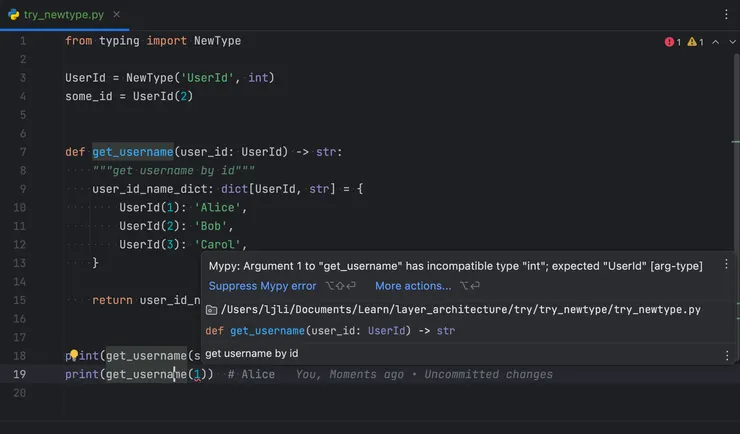Click line number 7 in the gutter
This screenshot has width=740, height=434.
(21, 152)
